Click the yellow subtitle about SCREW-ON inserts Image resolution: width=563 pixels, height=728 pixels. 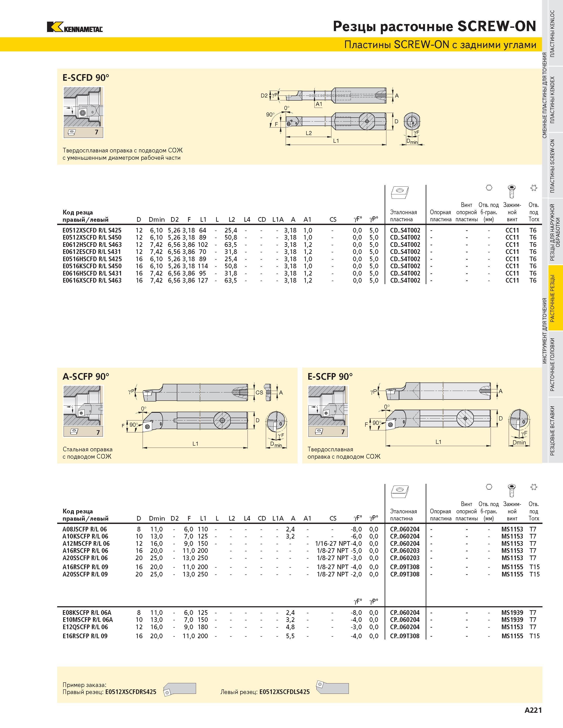point(440,45)
